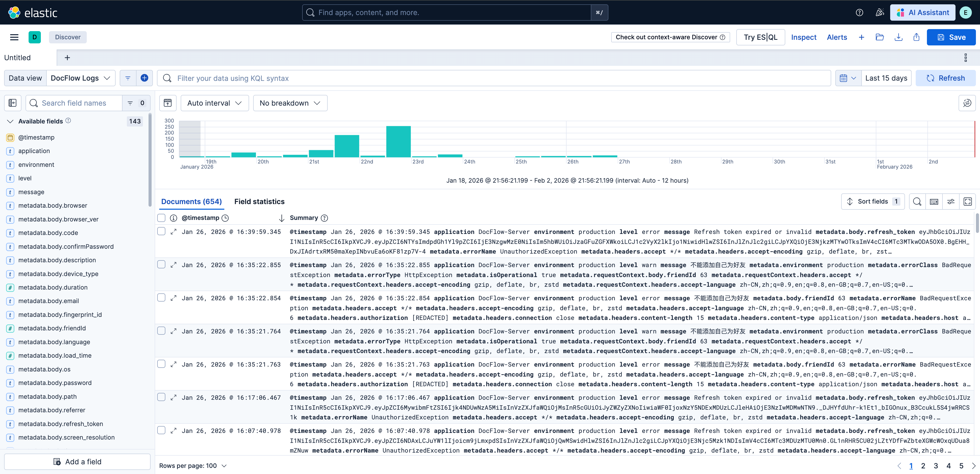Select all rows checkbox in table header
980x474 pixels.
[161, 218]
